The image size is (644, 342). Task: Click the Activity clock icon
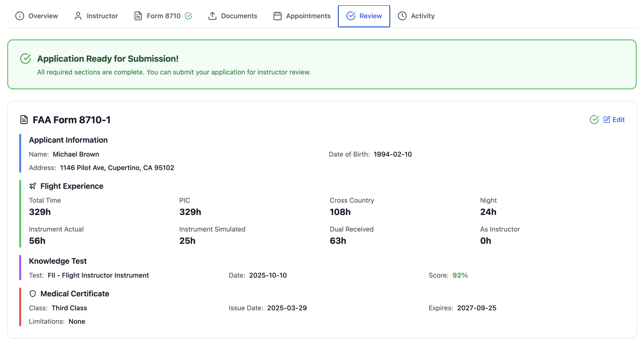402,16
